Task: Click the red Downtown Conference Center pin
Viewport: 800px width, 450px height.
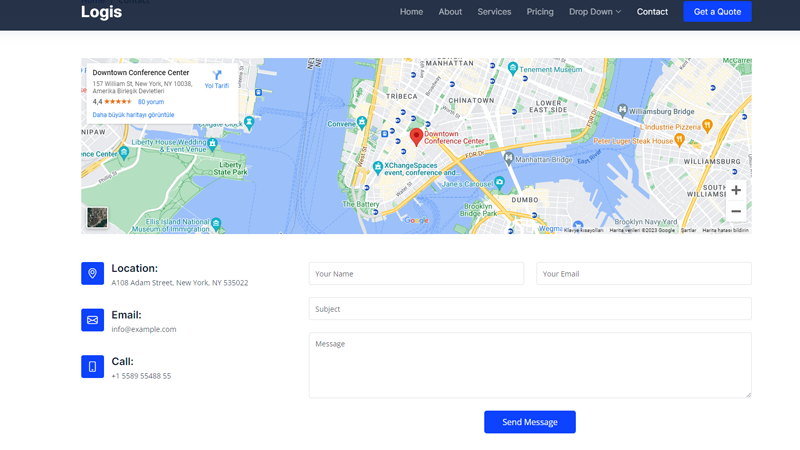Action: pyautogui.click(x=416, y=137)
